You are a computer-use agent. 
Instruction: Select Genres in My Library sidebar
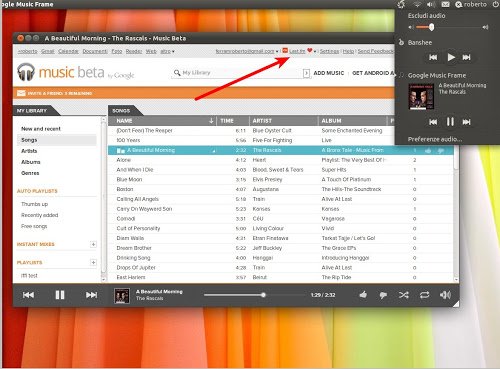(x=30, y=173)
